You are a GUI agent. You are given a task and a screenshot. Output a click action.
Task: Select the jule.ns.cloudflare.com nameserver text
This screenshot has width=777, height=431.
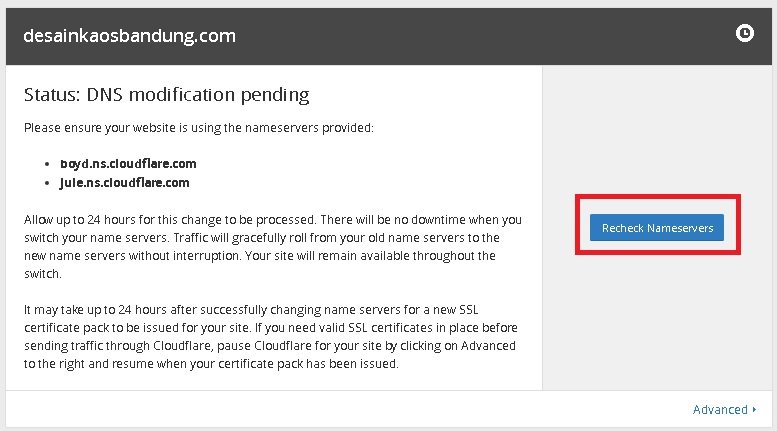tap(125, 183)
